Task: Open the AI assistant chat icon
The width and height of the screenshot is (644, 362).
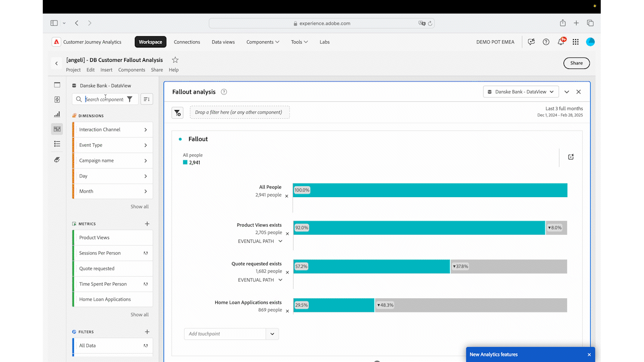Action: tap(531, 42)
